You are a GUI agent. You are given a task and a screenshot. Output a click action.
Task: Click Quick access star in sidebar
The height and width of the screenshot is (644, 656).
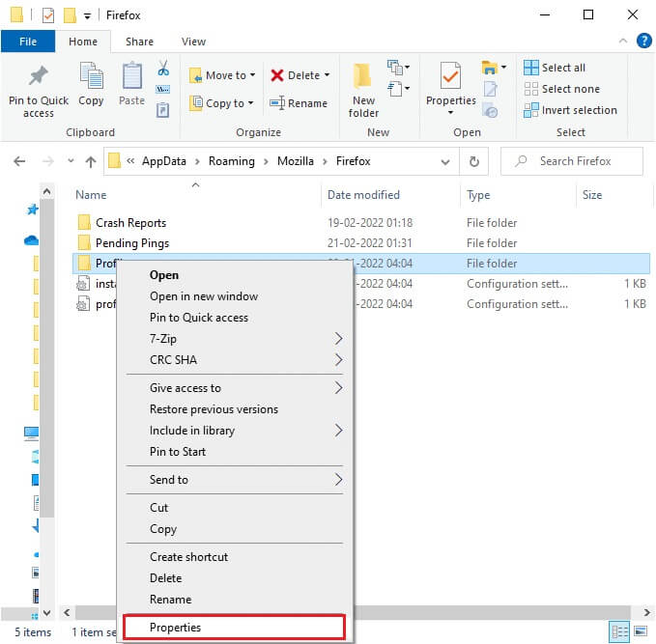tap(33, 210)
